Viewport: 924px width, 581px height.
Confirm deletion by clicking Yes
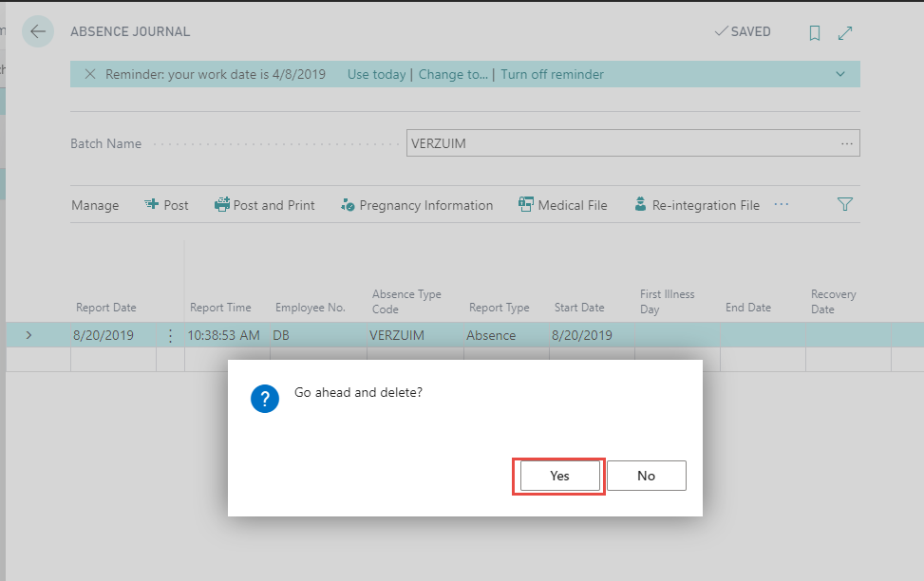pyautogui.click(x=557, y=475)
